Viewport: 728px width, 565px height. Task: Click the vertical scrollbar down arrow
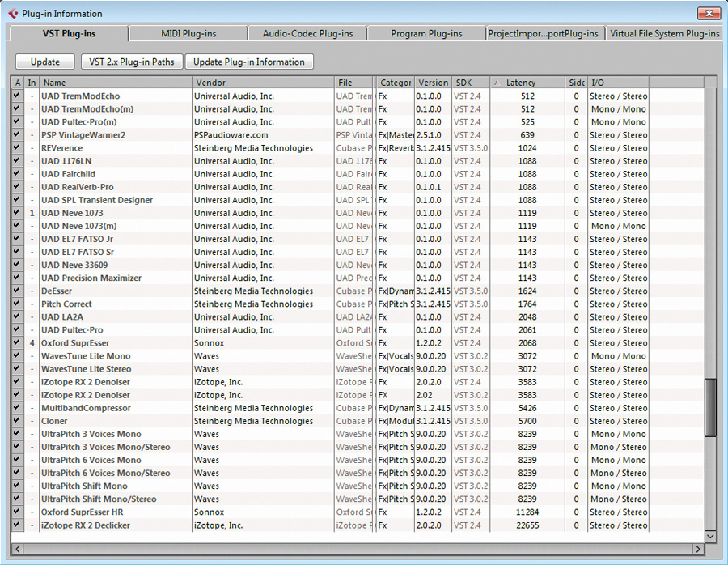point(710,536)
